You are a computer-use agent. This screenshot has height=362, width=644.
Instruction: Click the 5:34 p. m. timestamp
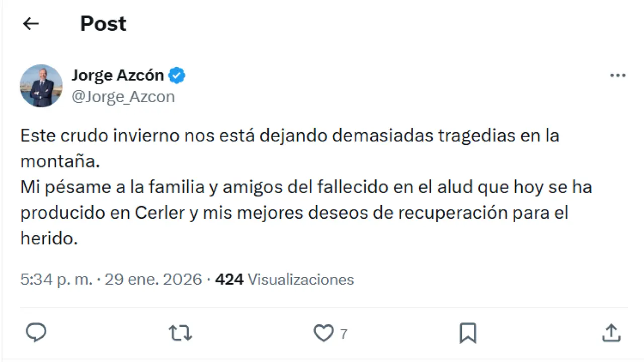pyautogui.click(x=56, y=280)
